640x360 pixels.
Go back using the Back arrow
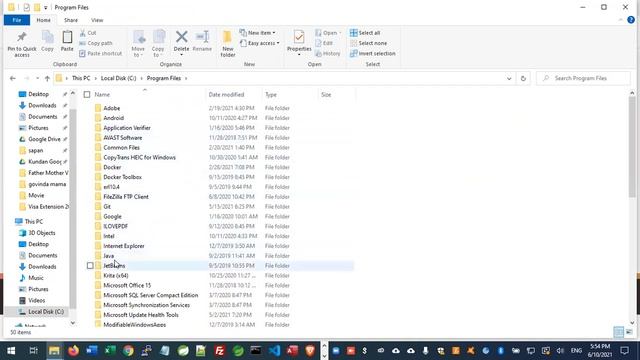13,78
